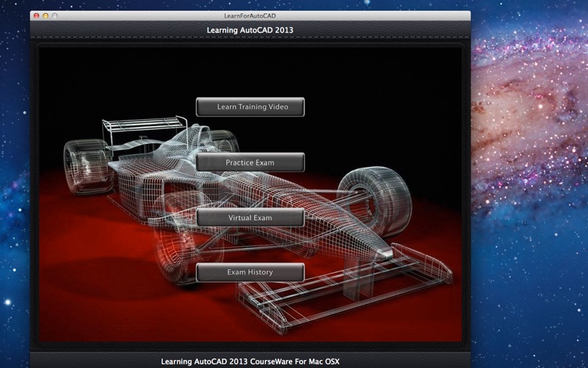The height and width of the screenshot is (368, 588).
Task: Click the LearnForAutoCAD window title
Action: click(250, 15)
